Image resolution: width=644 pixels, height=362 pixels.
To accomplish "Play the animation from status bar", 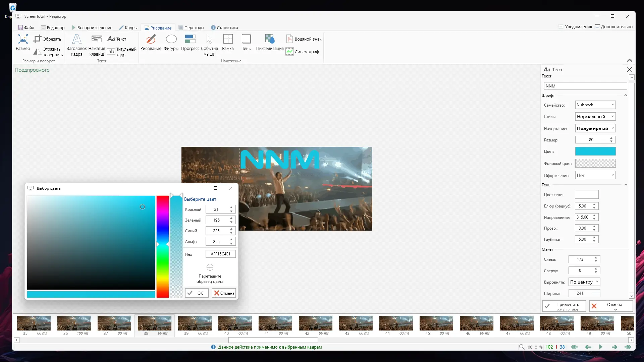I will click(x=601, y=347).
